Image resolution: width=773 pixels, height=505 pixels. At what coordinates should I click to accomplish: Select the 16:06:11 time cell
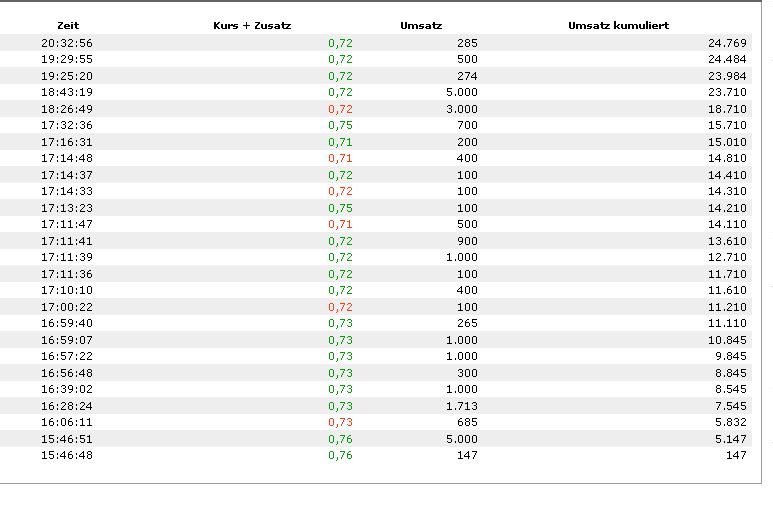pos(67,422)
